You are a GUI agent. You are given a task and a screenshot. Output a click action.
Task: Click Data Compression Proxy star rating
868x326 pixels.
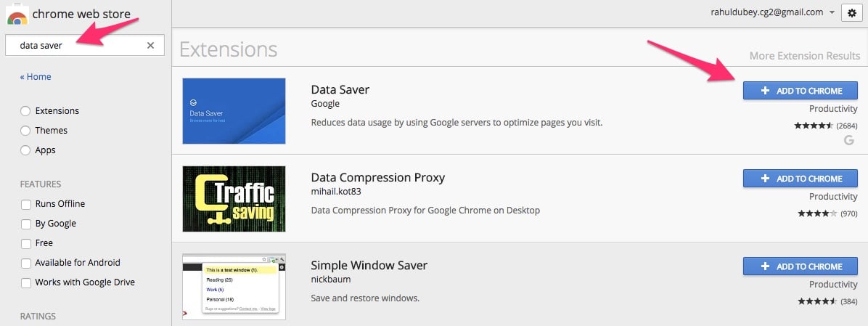817,213
